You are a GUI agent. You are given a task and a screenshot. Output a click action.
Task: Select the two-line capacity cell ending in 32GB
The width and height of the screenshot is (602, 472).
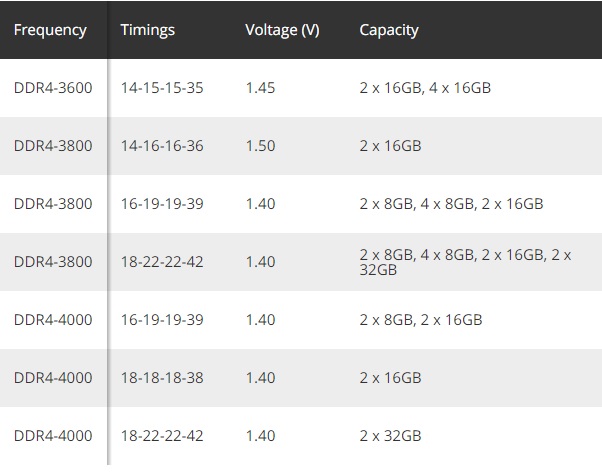[x=465, y=262]
